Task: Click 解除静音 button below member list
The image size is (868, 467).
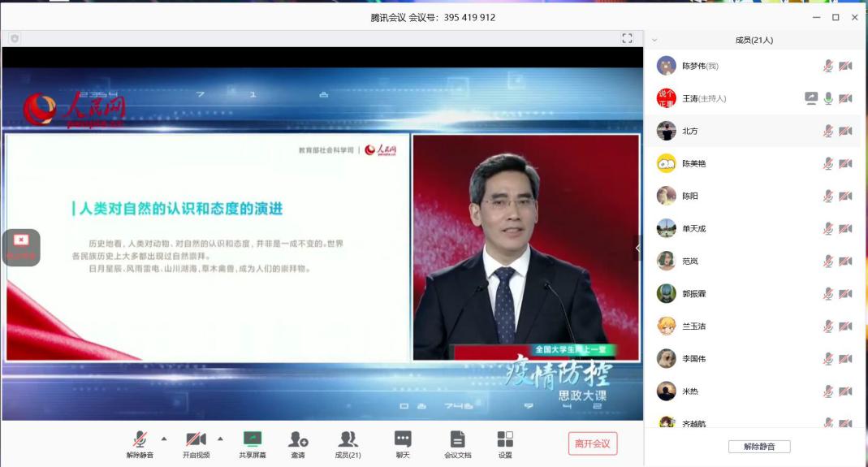Action: (x=758, y=447)
